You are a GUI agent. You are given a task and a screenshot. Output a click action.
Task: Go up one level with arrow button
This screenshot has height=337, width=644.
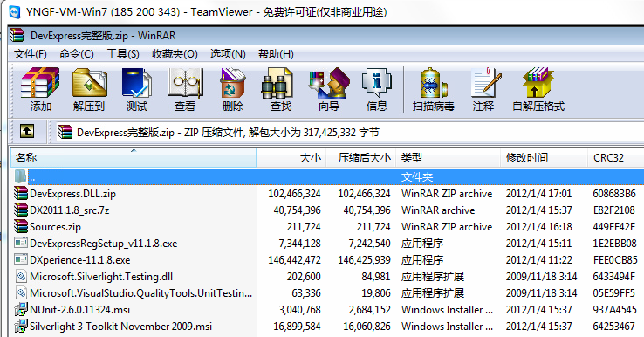[x=27, y=132]
